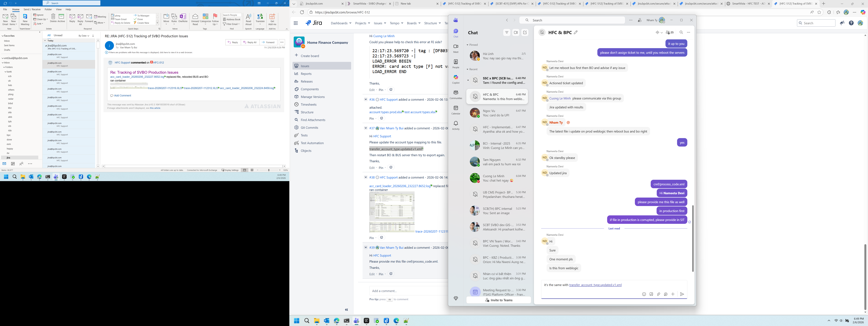868x326 pixels.
Task: Collapse Jira comment #37 with the chevron
Action: click(366, 128)
